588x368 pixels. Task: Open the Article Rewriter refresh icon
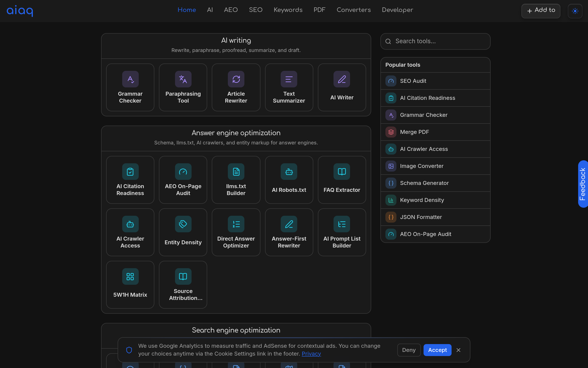click(236, 79)
